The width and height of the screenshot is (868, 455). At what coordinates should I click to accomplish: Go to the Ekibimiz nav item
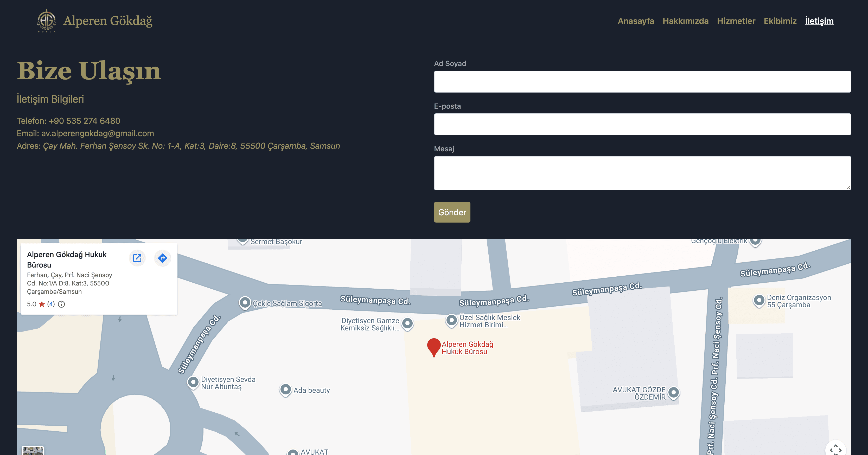pyautogui.click(x=780, y=21)
